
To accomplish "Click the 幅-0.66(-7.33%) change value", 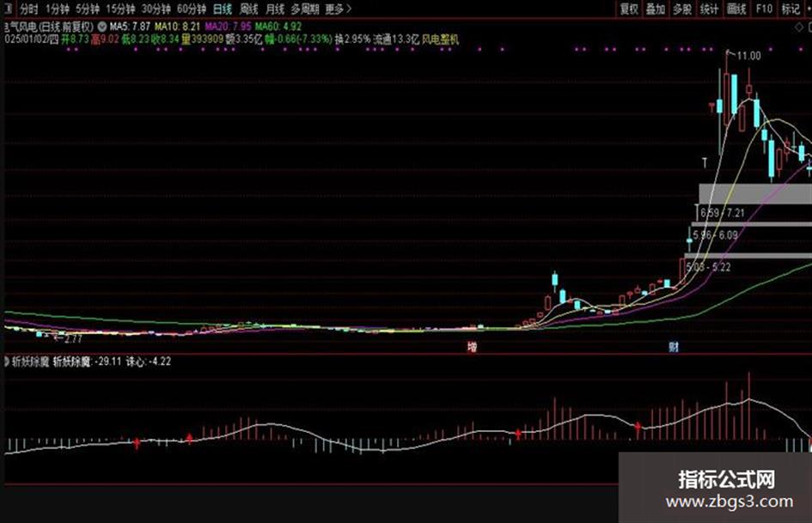I will (298, 40).
